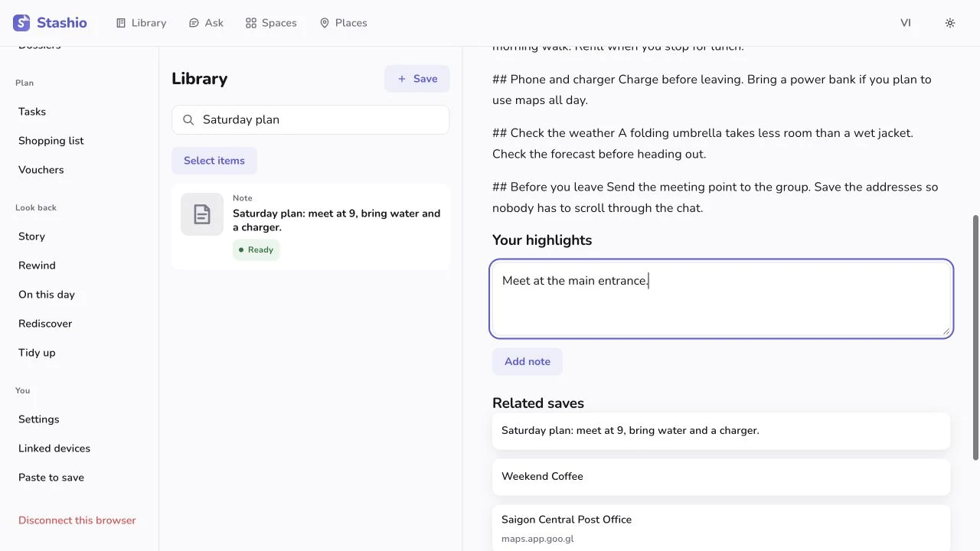The image size is (980, 551).
Task: Open the Library tab in the top navigation
Action: click(141, 23)
